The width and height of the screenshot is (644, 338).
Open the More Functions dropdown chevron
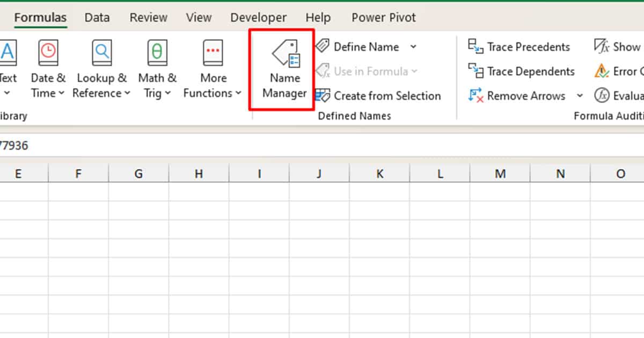click(x=238, y=93)
